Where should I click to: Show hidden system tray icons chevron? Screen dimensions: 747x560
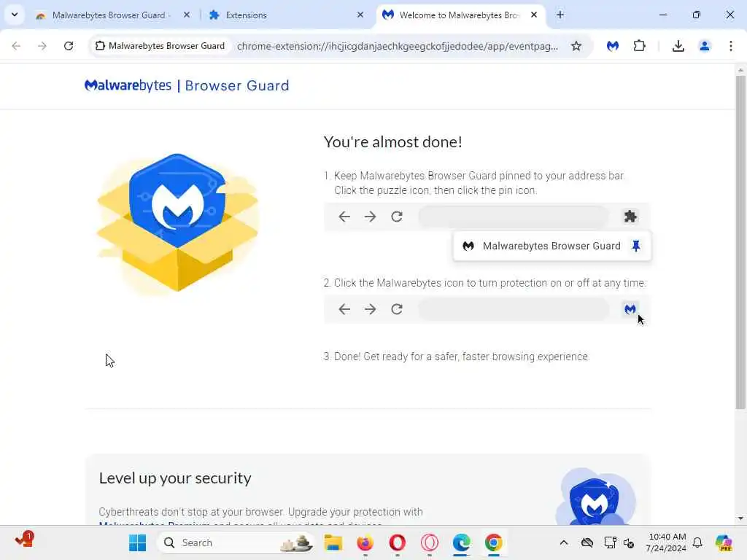564,542
